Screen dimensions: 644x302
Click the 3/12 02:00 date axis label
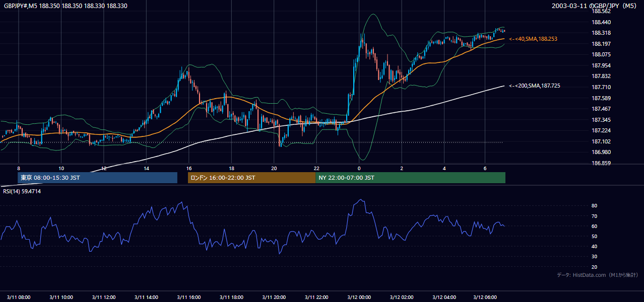402,297
